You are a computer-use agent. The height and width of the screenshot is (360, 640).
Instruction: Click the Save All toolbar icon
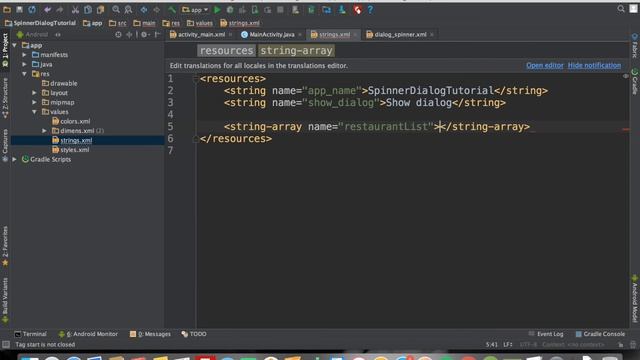tap(19, 9)
